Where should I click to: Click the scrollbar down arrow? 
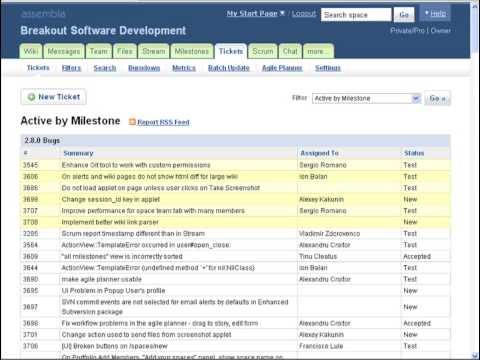coord(475,355)
